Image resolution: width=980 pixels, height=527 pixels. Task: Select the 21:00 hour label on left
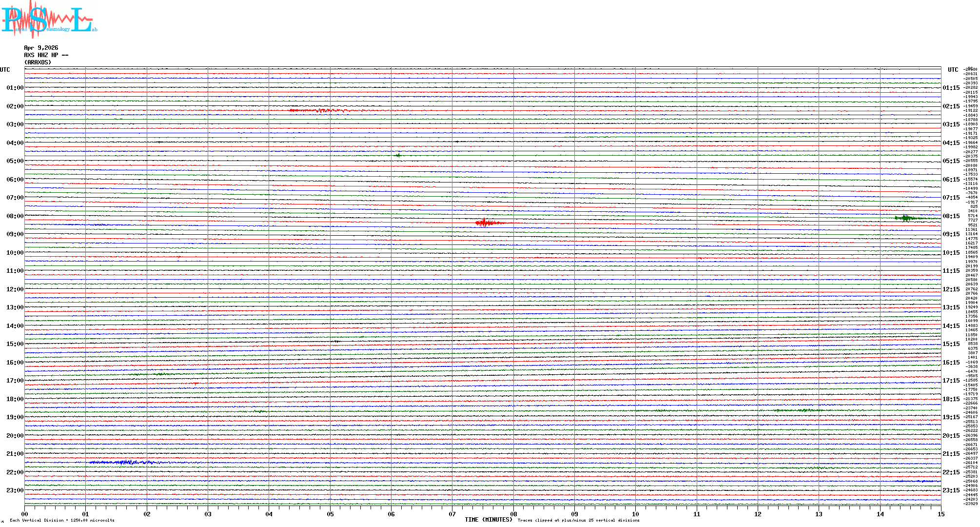click(15, 454)
